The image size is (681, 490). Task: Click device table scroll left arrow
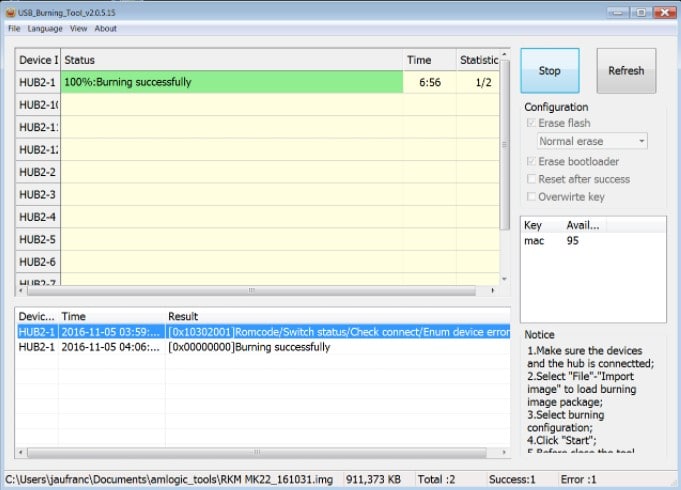[x=21, y=291]
